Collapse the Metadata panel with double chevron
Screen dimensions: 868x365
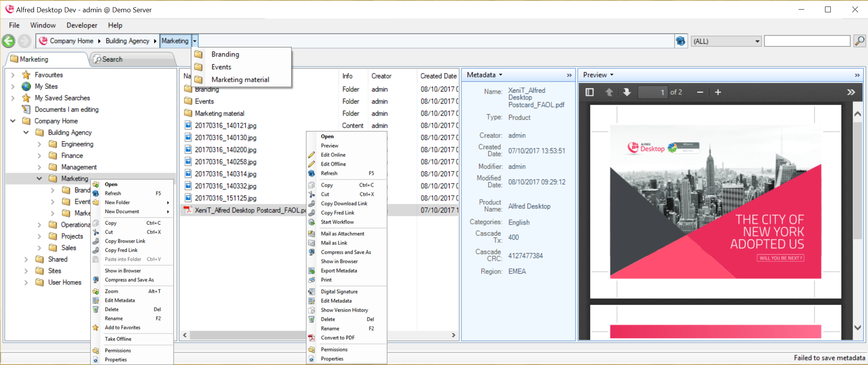click(569, 75)
